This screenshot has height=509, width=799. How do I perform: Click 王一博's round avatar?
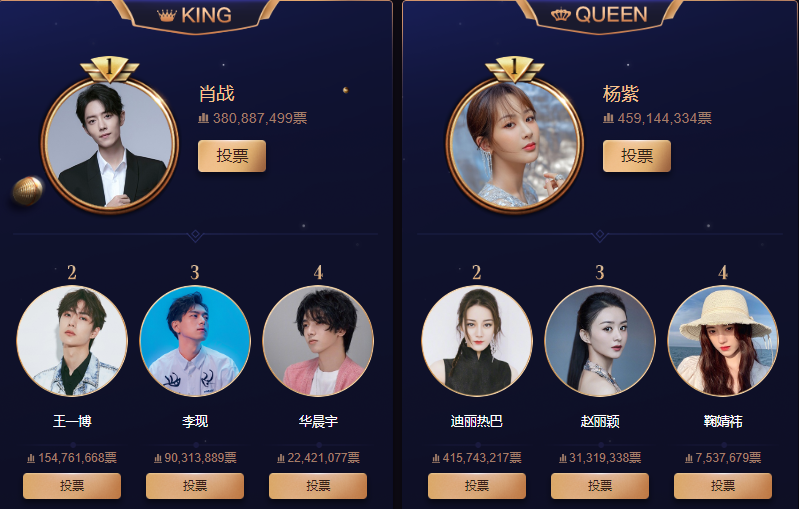pyautogui.click(x=72, y=341)
